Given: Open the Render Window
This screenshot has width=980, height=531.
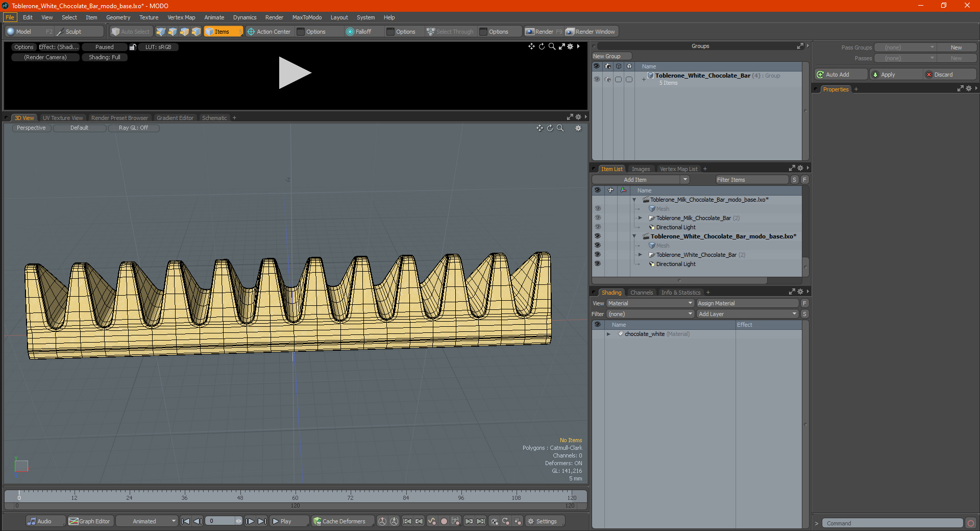Looking at the screenshot, I should (591, 32).
